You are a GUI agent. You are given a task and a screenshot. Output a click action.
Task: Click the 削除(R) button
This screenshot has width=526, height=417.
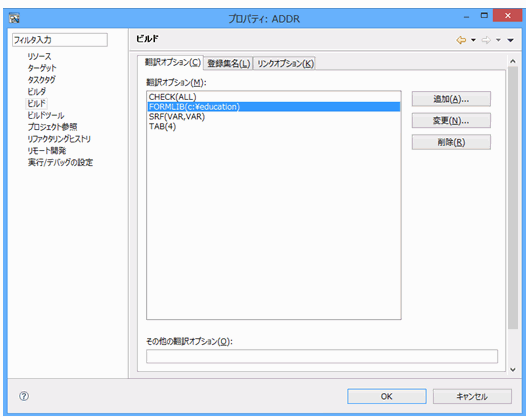(451, 142)
